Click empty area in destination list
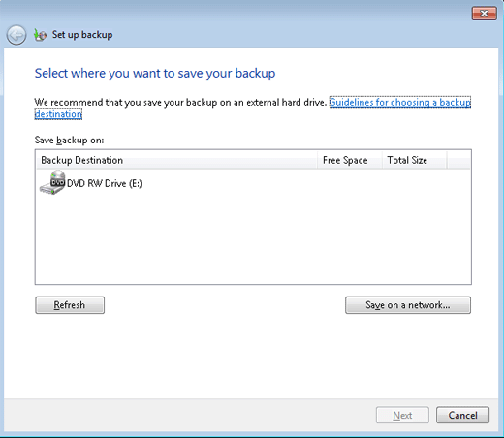The height and width of the screenshot is (438, 504). tap(253, 240)
